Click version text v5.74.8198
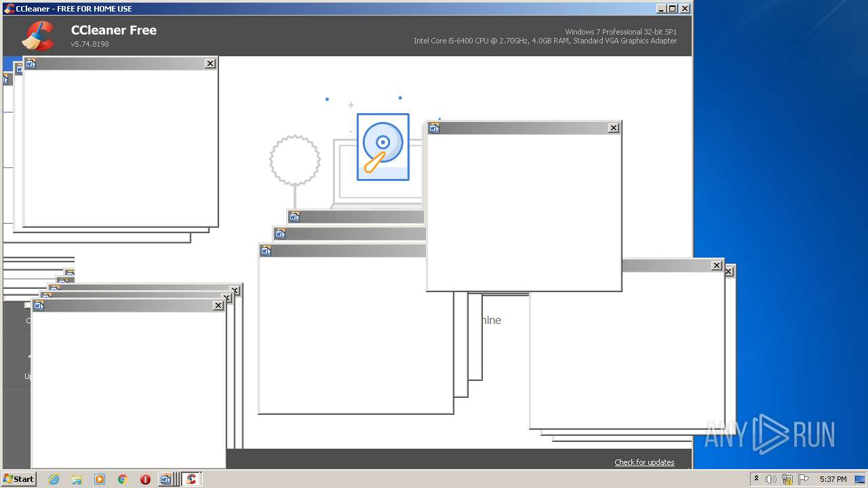The image size is (868, 488). (90, 44)
